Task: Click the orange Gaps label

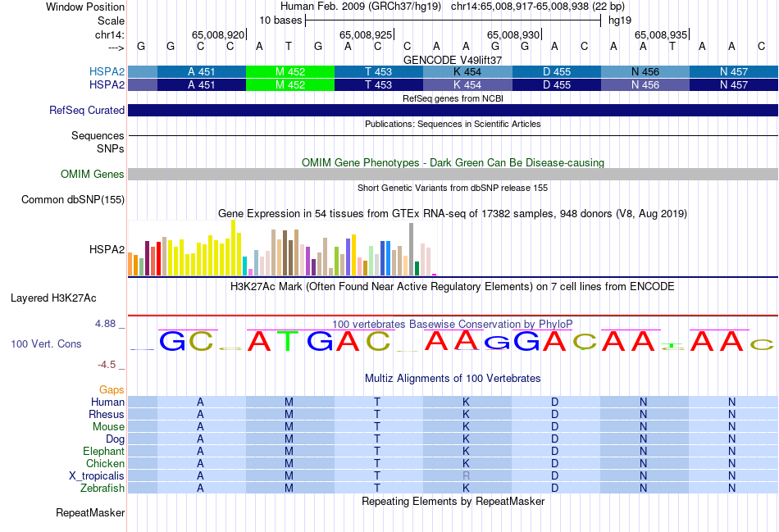Action: click(x=112, y=390)
